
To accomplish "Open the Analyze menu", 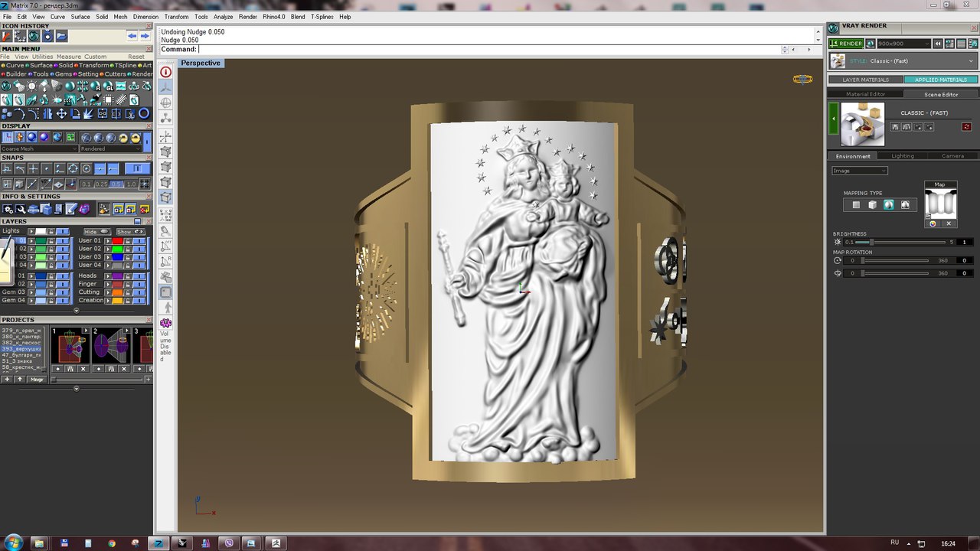I will [223, 17].
